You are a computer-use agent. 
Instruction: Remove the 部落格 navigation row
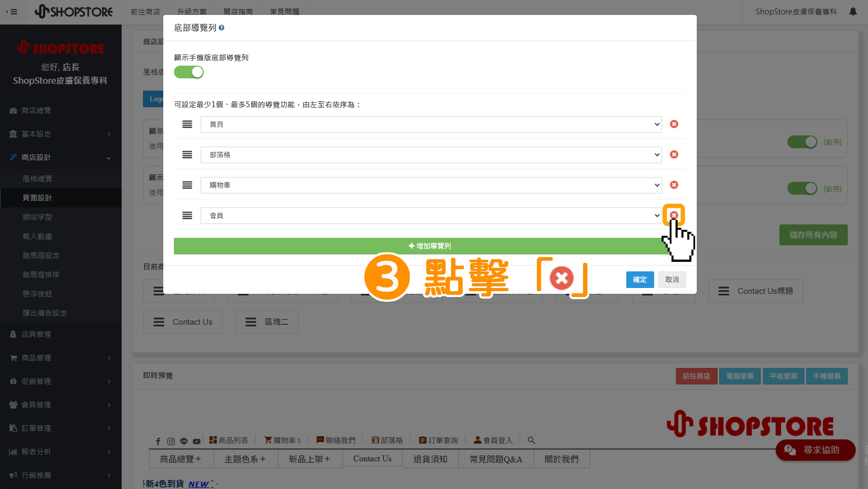point(674,155)
